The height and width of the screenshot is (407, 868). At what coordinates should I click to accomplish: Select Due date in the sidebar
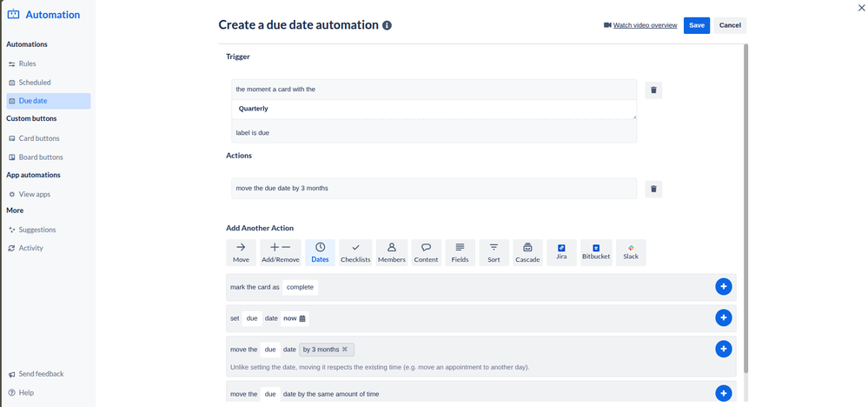pyautogui.click(x=49, y=101)
